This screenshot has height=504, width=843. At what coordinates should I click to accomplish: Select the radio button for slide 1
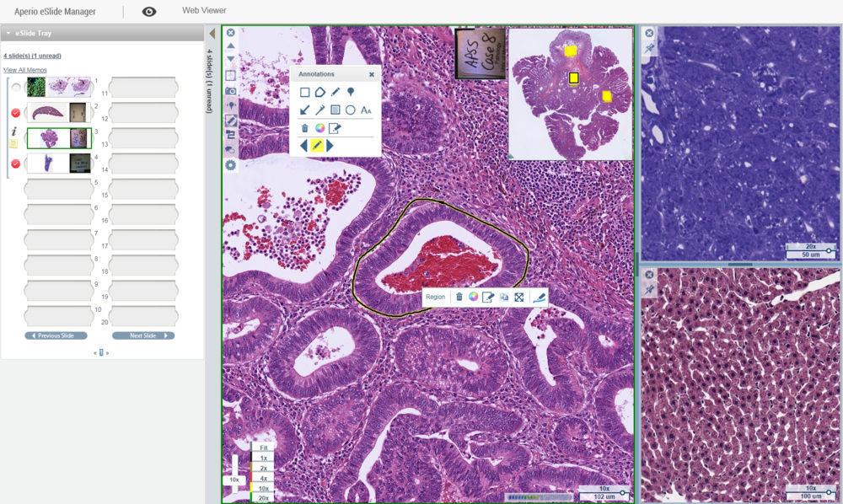tap(16, 88)
